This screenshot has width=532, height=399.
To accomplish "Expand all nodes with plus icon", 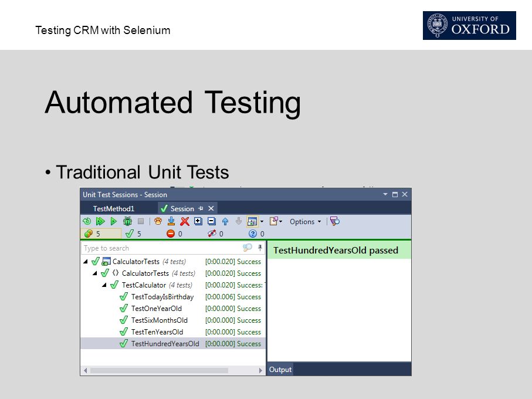I will (198, 222).
